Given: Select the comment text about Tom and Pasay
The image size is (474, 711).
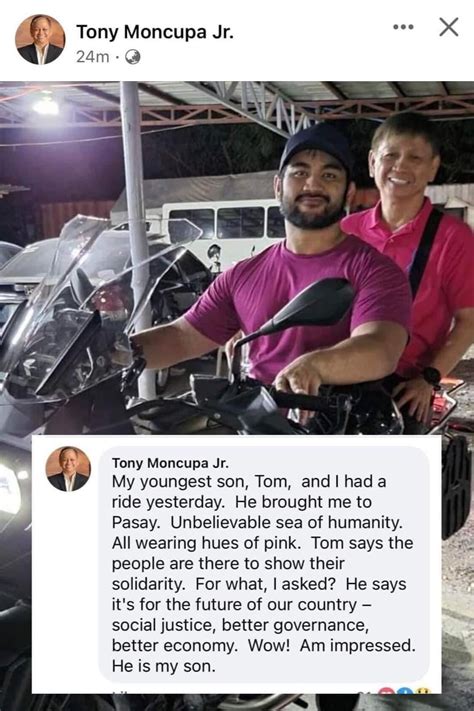Looking at the screenshot, I should 264,574.
